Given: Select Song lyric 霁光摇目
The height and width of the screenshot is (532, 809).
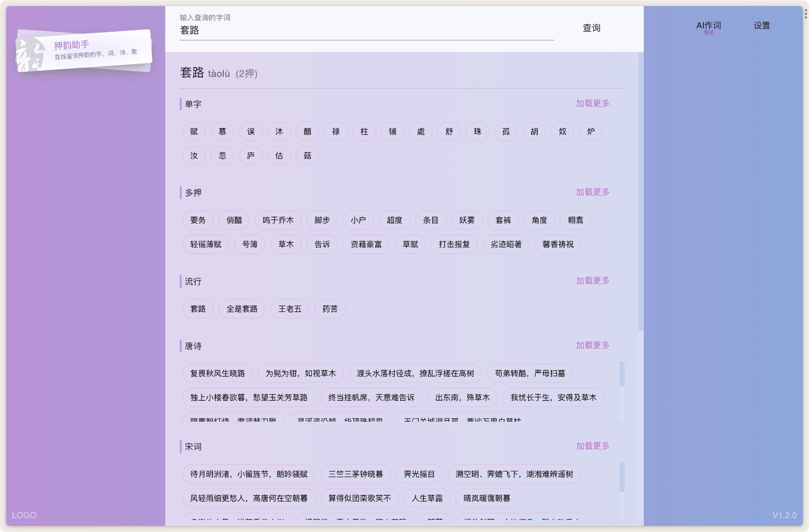Looking at the screenshot, I should pyautogui.click(x=419, y=474).
